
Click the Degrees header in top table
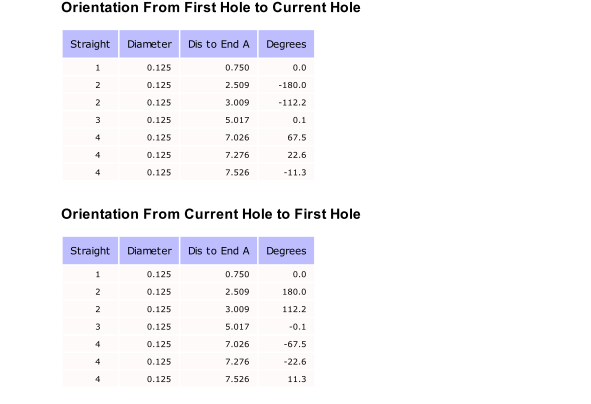[286, 44]
